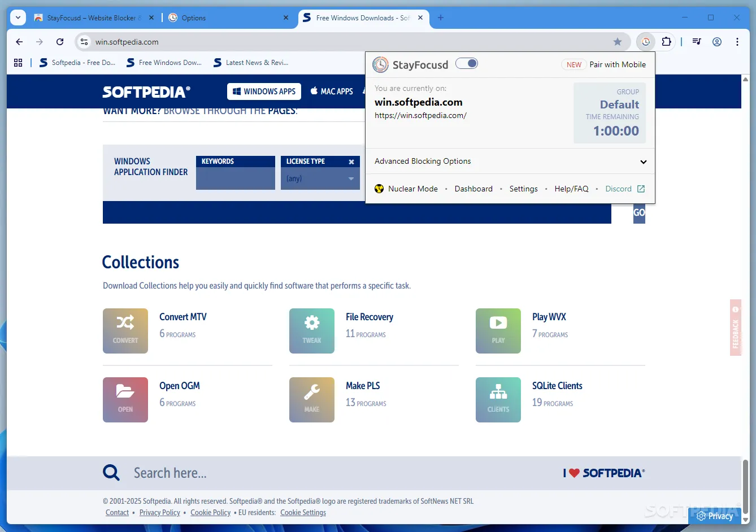Open Cookie Settings footer link
Viewport: 756px width, 532px height.
tap(303, 513)
